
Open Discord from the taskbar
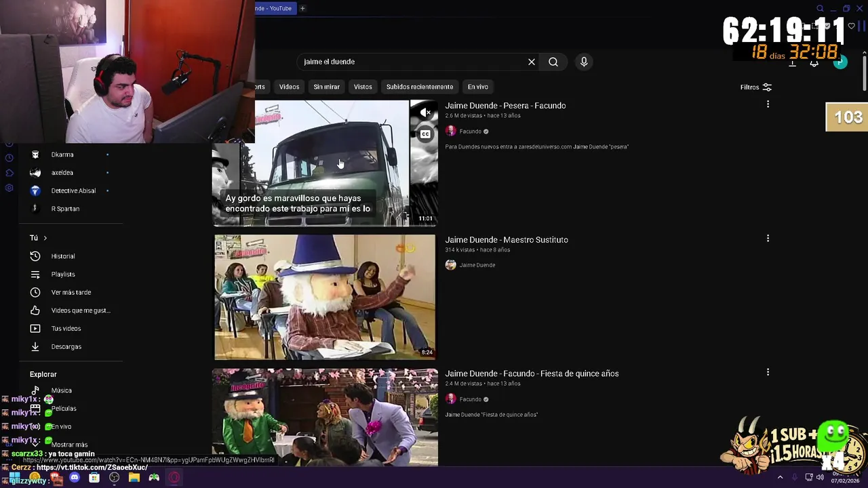click(x=75, y=478)
